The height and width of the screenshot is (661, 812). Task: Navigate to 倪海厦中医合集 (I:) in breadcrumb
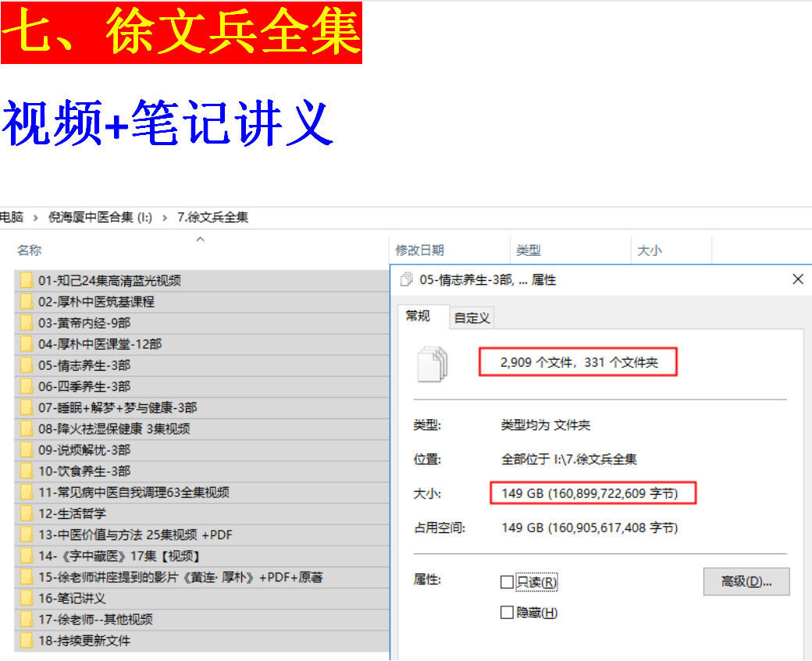(x=100, y=218)
